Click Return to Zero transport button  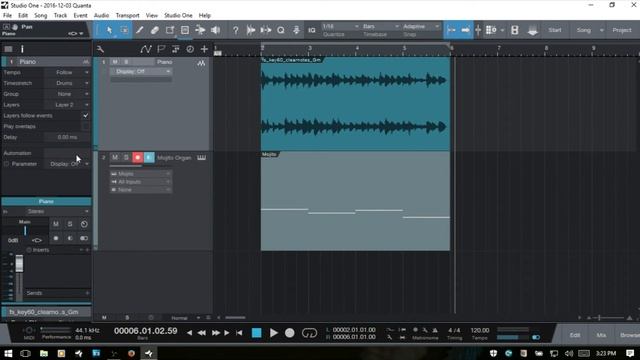[x=239, y=333]
